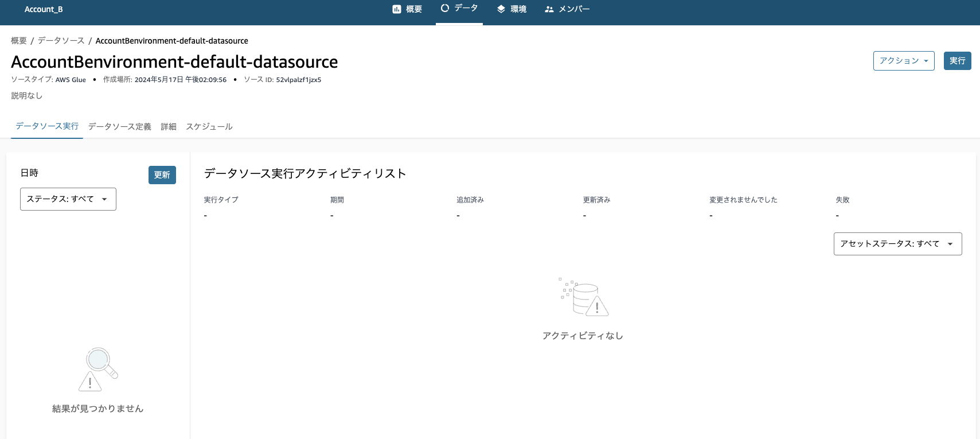Image resolution: width=980 pixels, height=439 pixels.
Task: Open the 環境 top navigation item
Action: [x=512, y=9]
